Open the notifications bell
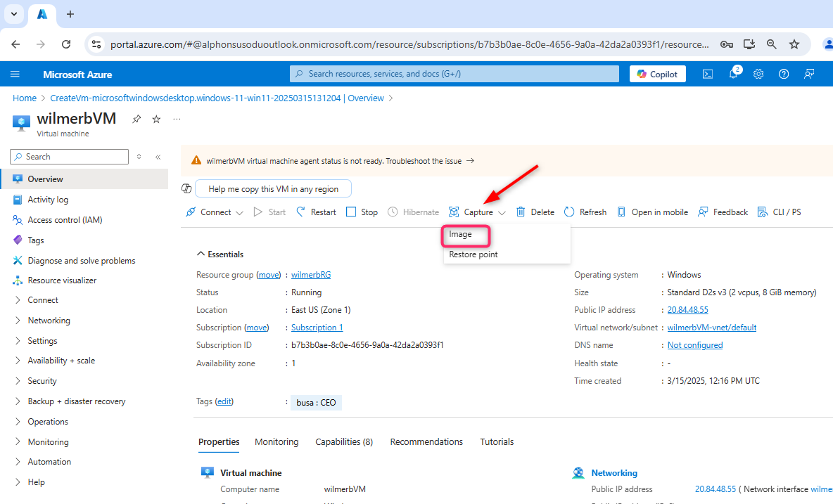This screenshot has height=504, width=833. point(734,74)
